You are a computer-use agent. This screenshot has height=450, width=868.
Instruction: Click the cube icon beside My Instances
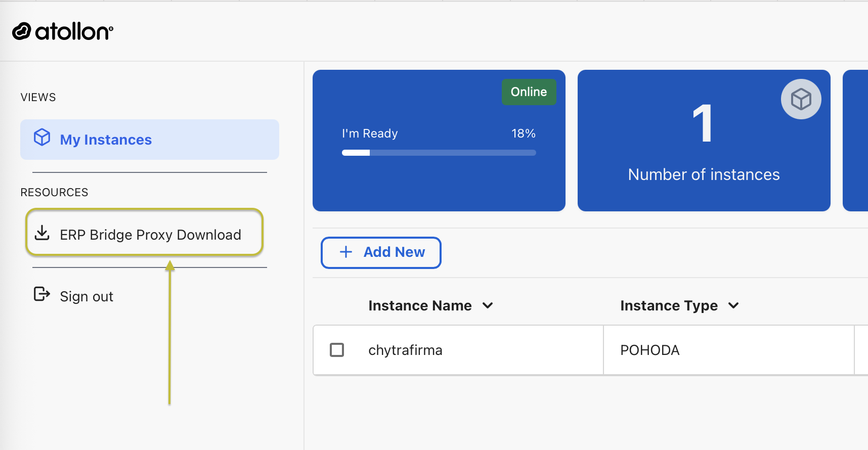42,138
